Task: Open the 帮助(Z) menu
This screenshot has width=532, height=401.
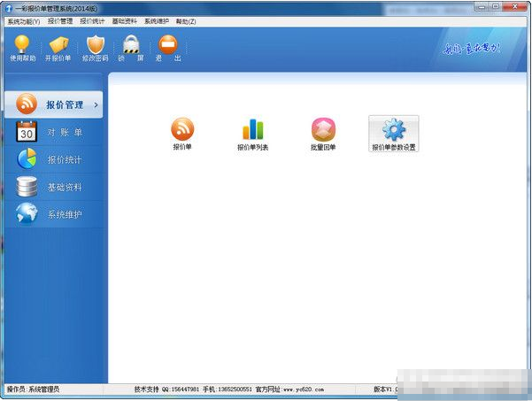Action: 186,22
